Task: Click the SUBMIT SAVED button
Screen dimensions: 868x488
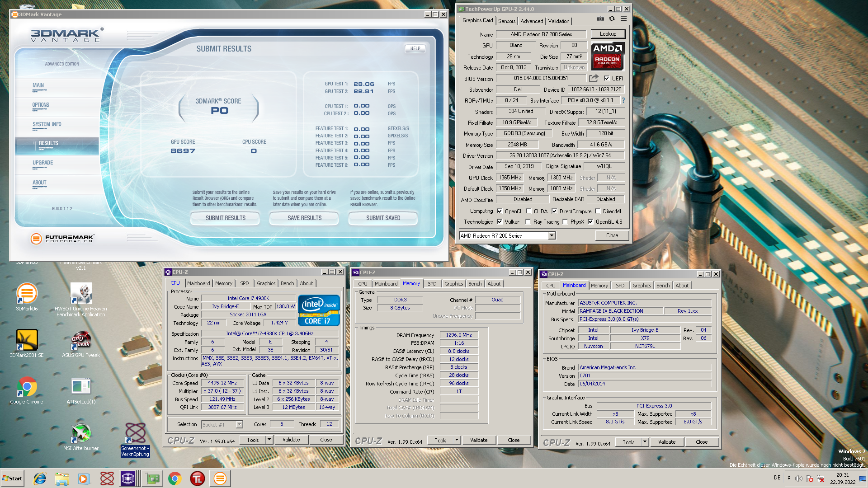Action: (383, 218)
